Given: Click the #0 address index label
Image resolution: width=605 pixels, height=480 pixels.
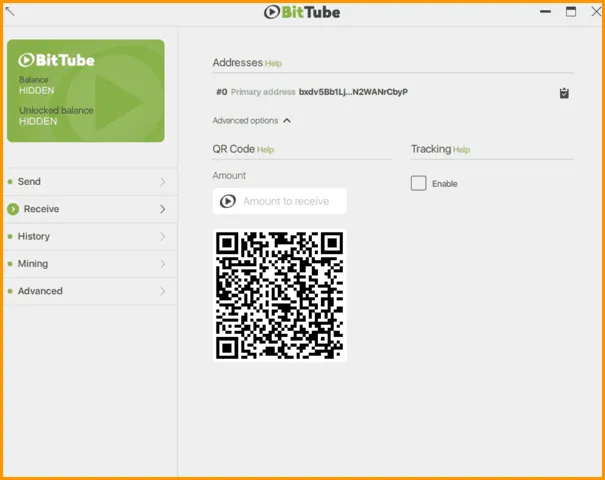Looking at the screenshot, I should click(221, 92).
